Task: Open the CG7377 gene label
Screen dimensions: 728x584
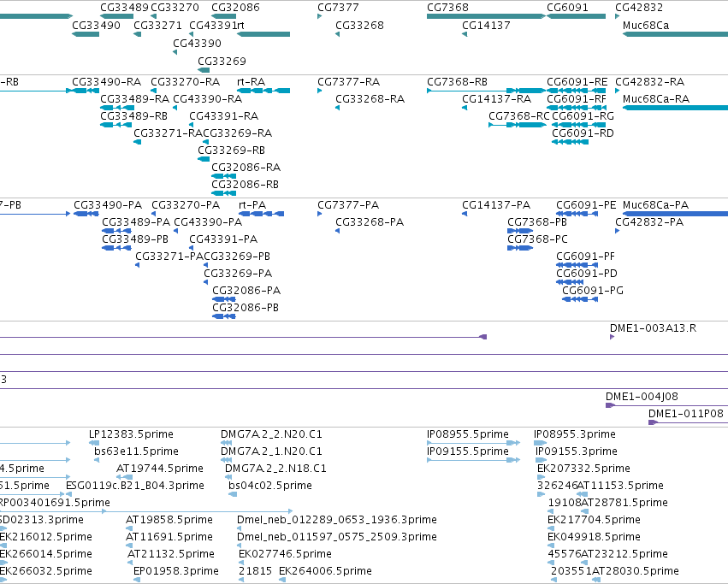Action: 338,8
